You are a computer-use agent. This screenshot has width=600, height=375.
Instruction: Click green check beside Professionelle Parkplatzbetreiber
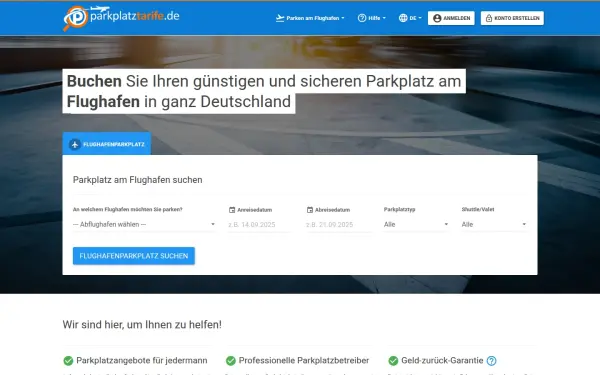tap(231, 360)
